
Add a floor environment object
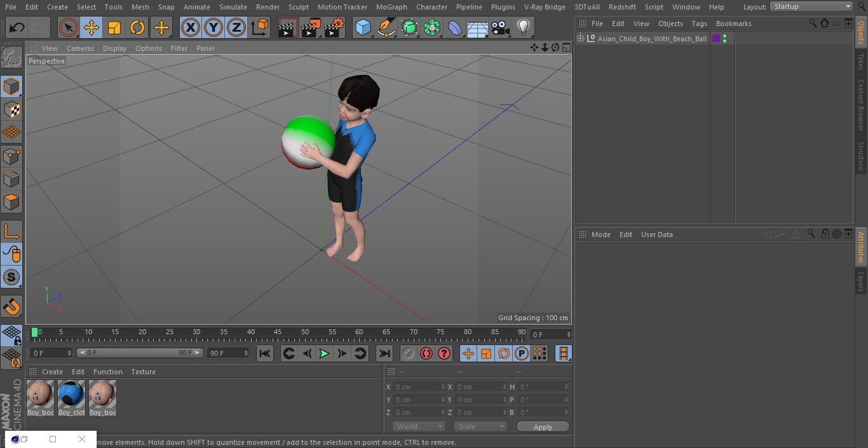[478, 28]
